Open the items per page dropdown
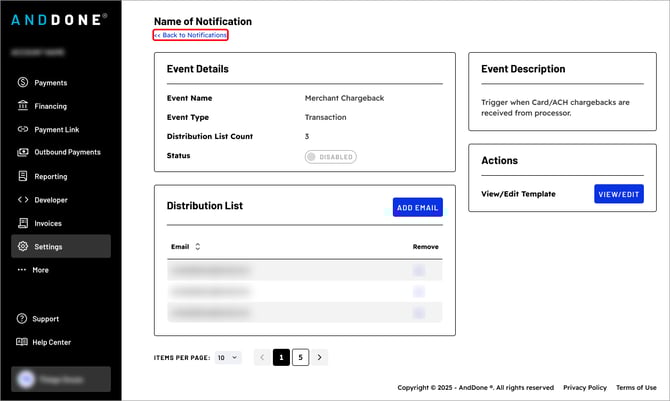Viewport: 670px width, 401px height. coord(228,357)
